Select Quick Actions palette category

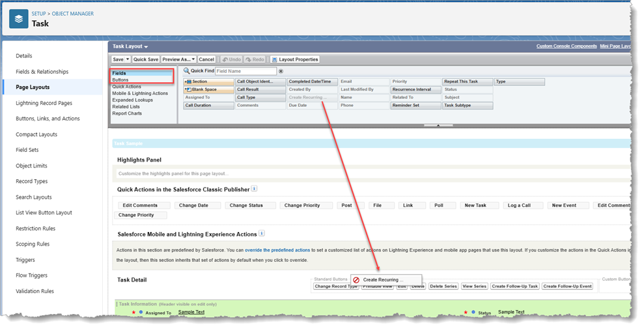coord(126,87)
